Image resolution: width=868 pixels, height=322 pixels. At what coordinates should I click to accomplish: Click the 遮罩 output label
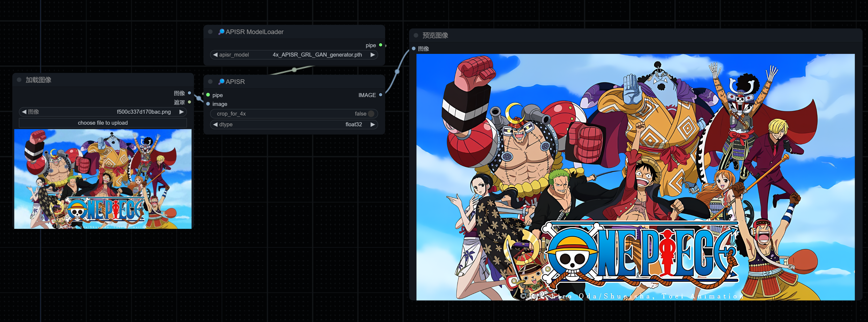179,102
